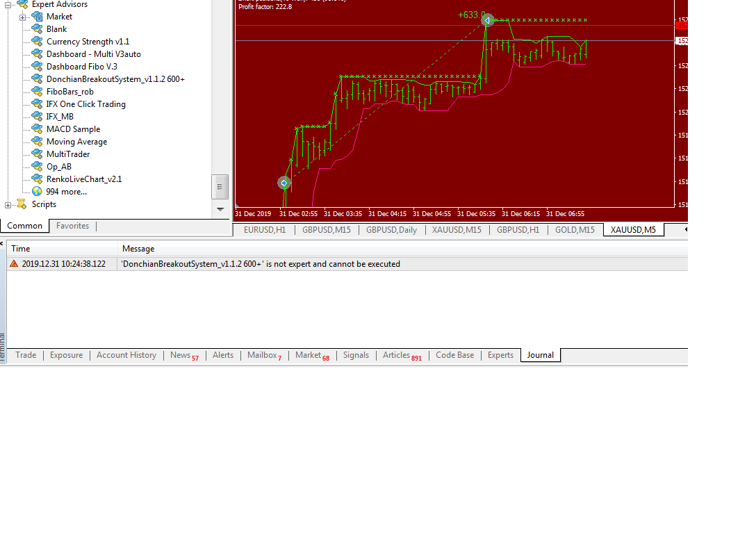Click the Navigator scrollbar thumb
Image resolution: width=747 pixels, height=560 pixels.
click(220, 187)
